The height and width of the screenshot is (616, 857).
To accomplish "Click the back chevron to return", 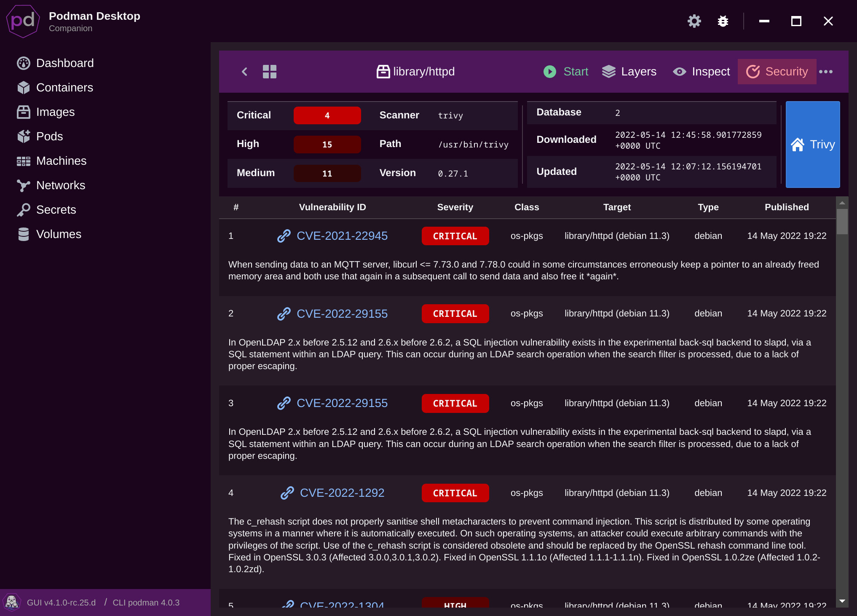I will 245,72.
